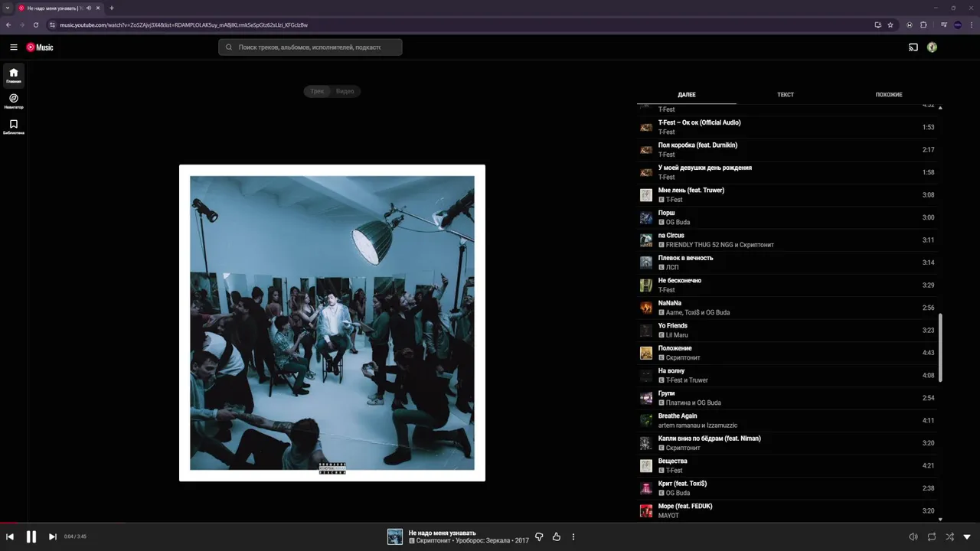Open browser media control icon

[x=944, y=24]
